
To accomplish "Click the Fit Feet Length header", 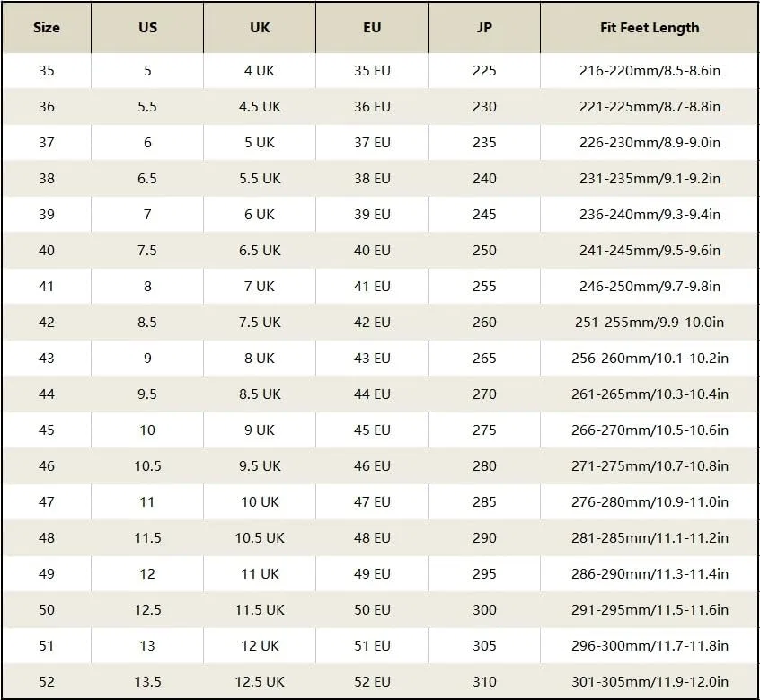I will [650, 28].
